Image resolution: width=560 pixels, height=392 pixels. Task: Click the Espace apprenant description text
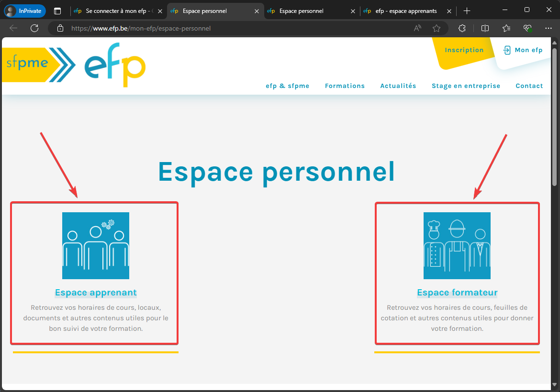click(x=96, y=318)
